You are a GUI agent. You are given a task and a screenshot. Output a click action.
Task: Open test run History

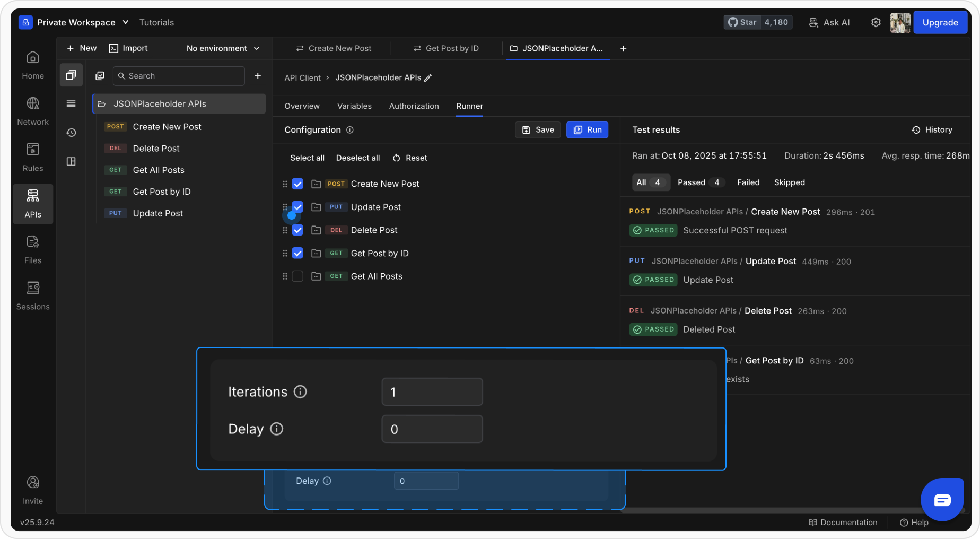coord(932,129)
